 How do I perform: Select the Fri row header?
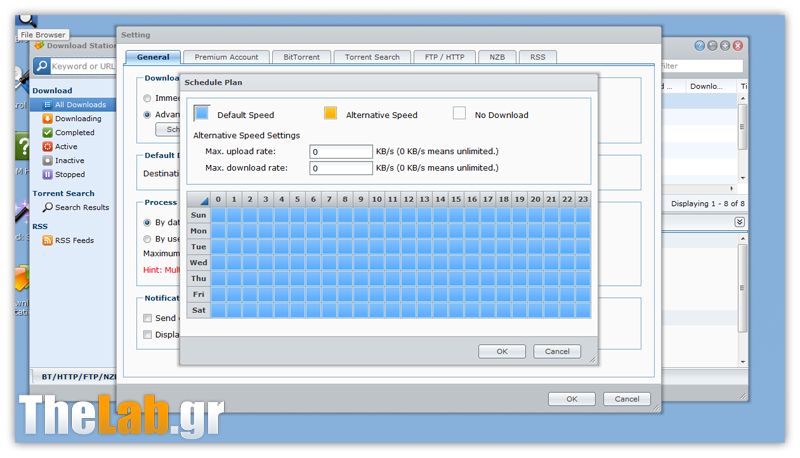pos(198,294)
